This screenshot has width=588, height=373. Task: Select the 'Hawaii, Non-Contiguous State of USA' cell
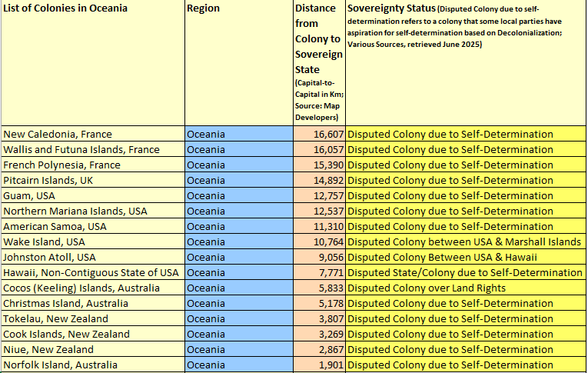point(93,272)
